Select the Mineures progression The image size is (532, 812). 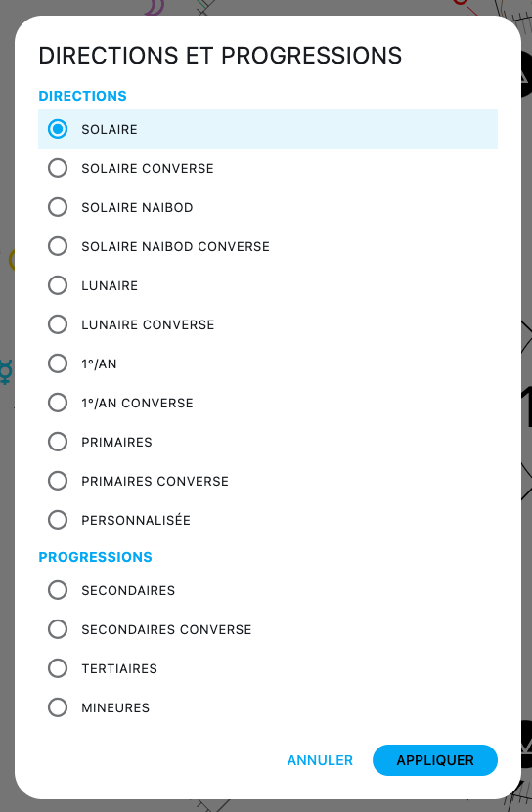(268, 707)
